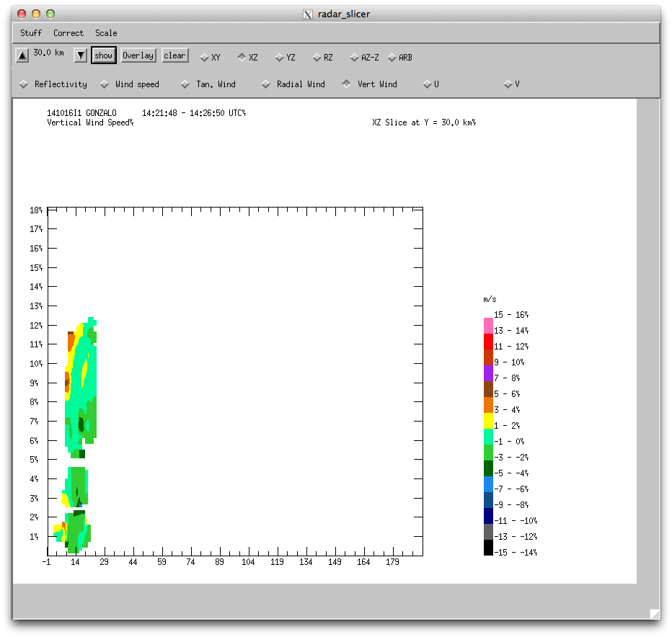This screenshot has height=637, width=672.
Task: Click the radar_slicer window title
Action: 344,14
